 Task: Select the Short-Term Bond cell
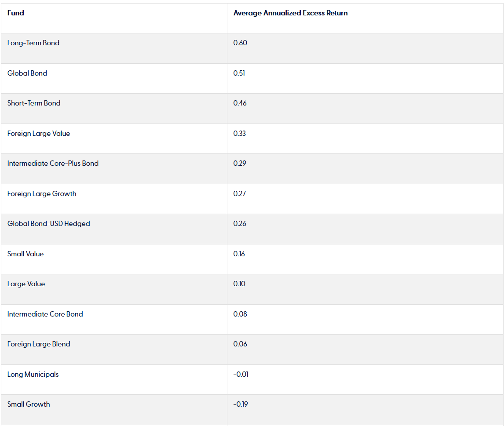(x=34, y=103)
